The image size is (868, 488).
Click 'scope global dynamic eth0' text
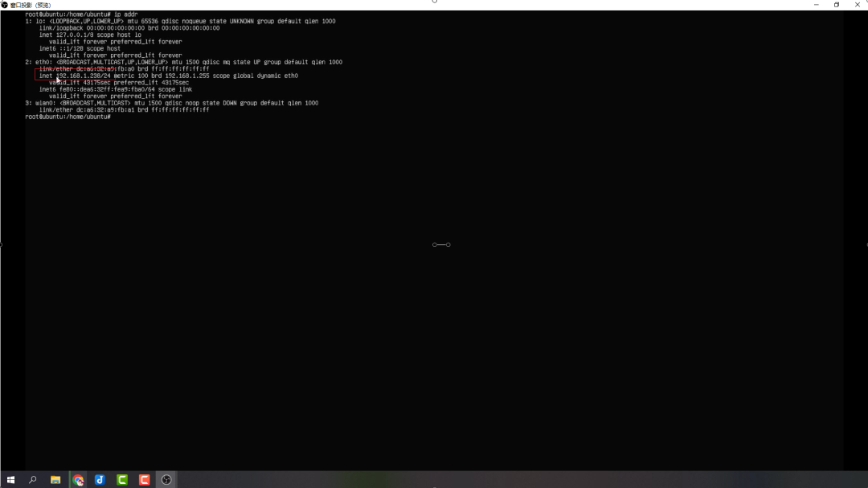click(256, 76)
